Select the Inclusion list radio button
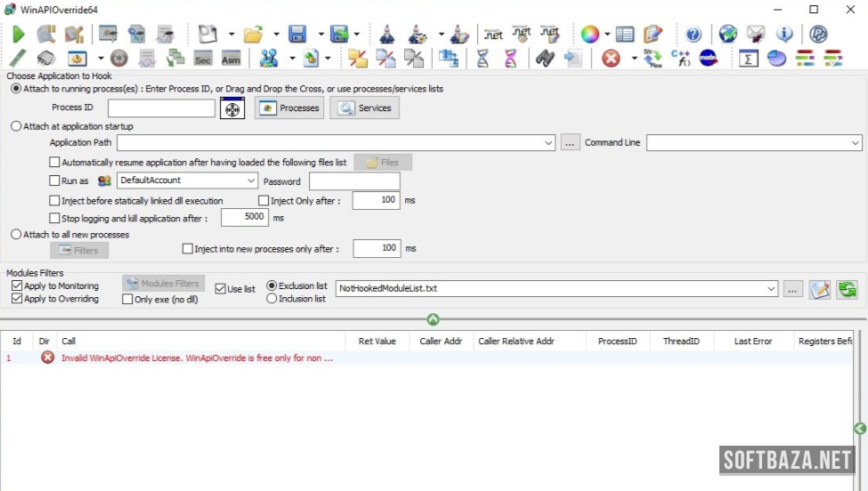This screenshot has width=868, height=491. pos(272,299)
